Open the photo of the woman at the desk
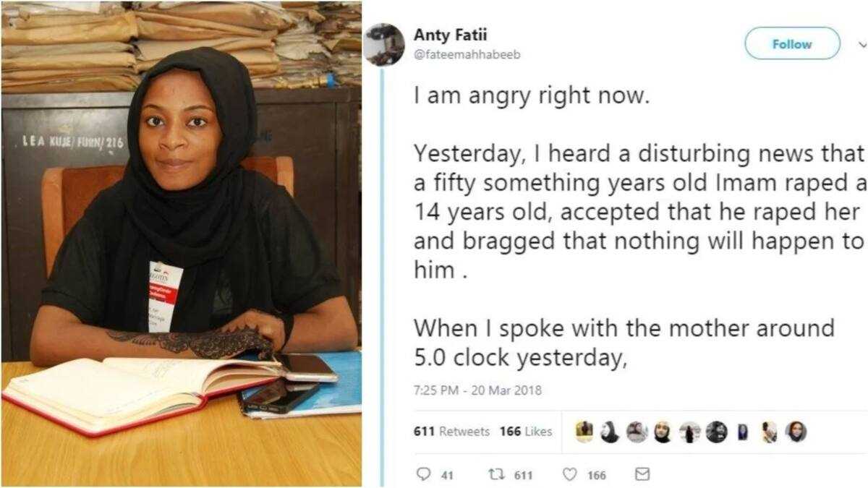This screenshot has width=868, height=488. (181, 244)
